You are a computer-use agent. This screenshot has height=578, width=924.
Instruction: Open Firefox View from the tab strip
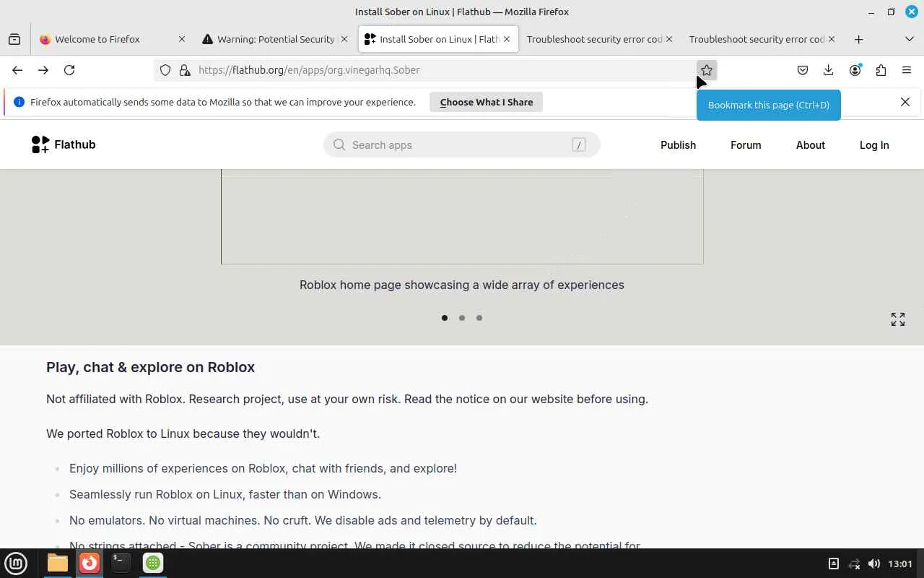14,39
